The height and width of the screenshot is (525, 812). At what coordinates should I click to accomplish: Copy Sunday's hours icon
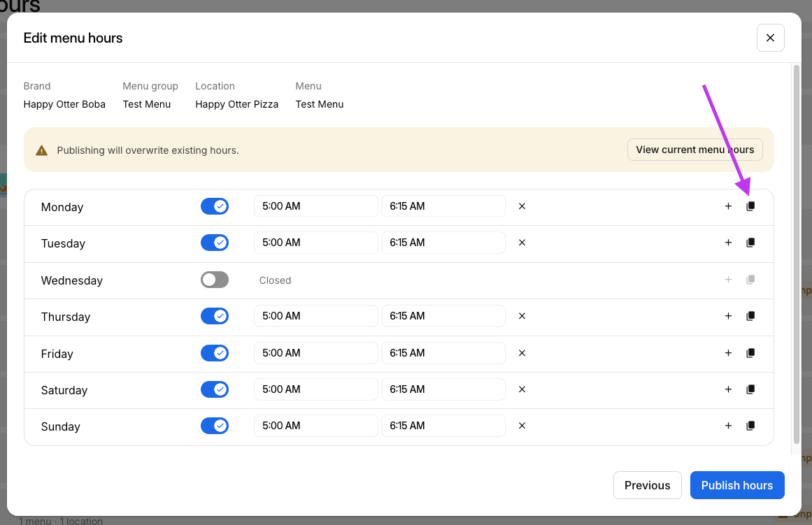click(750, 426)
